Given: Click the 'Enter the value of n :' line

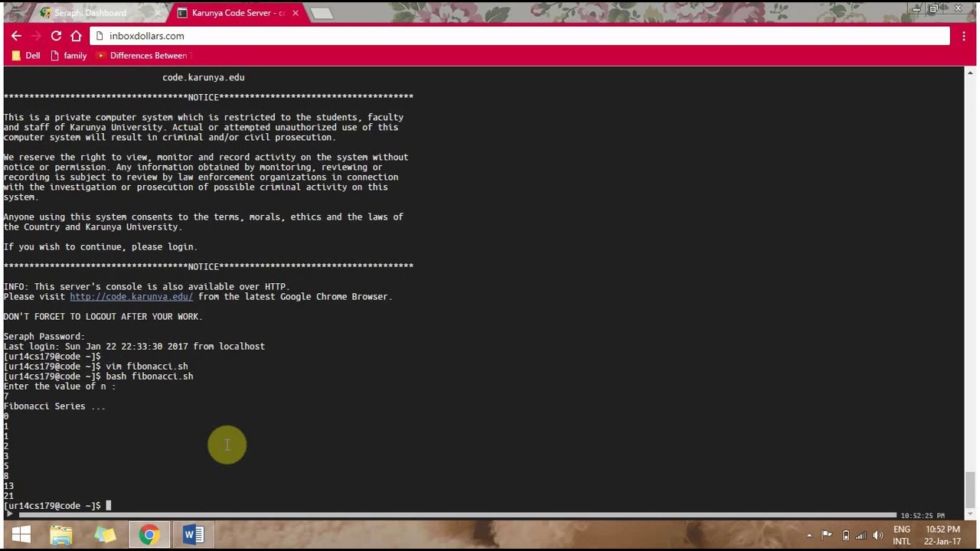Looking at the screenshot, I should point(60,386).
